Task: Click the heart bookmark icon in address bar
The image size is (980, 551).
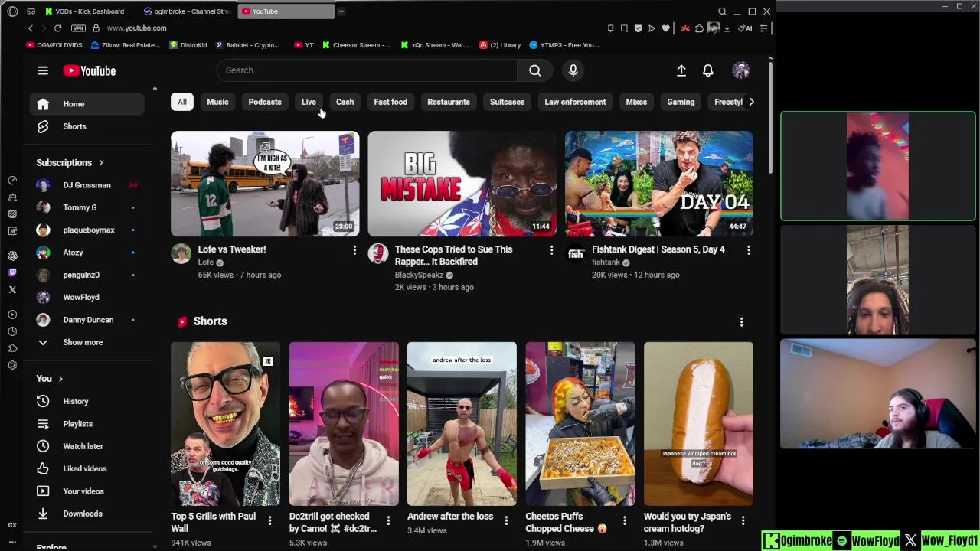Action: click(665, 28)
